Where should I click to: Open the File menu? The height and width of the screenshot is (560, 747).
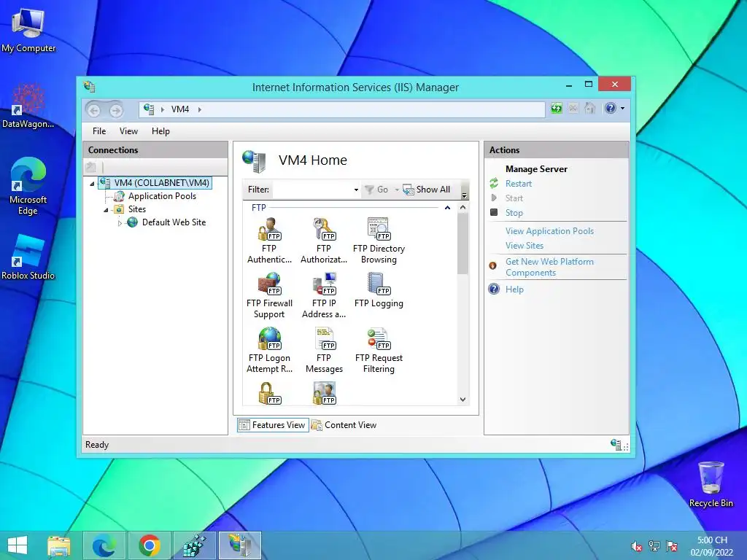click(x=99, y=131)
